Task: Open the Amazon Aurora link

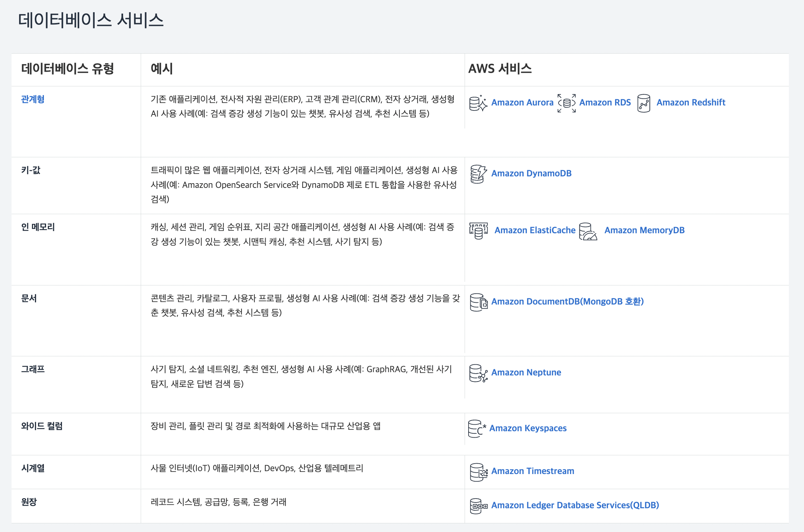Action: (522, 103)
